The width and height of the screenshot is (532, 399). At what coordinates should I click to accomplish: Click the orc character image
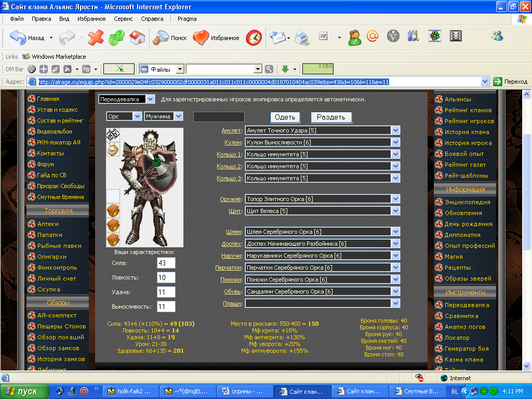pyautogui.click(x=151, y=187)
